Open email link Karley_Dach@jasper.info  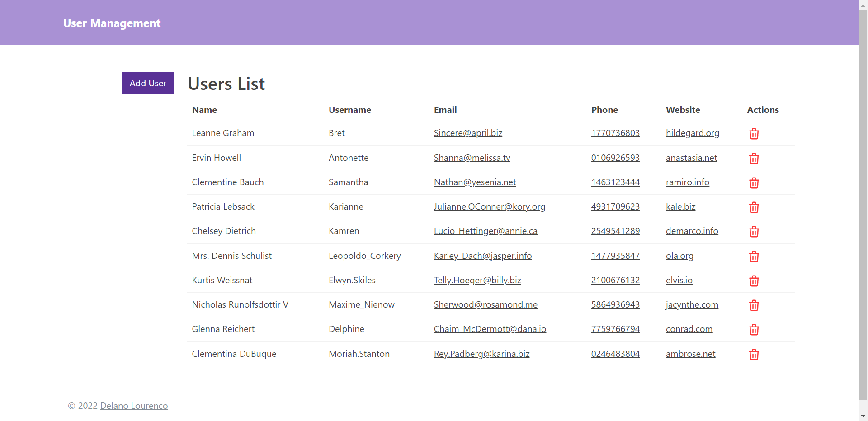click(483, 256)
